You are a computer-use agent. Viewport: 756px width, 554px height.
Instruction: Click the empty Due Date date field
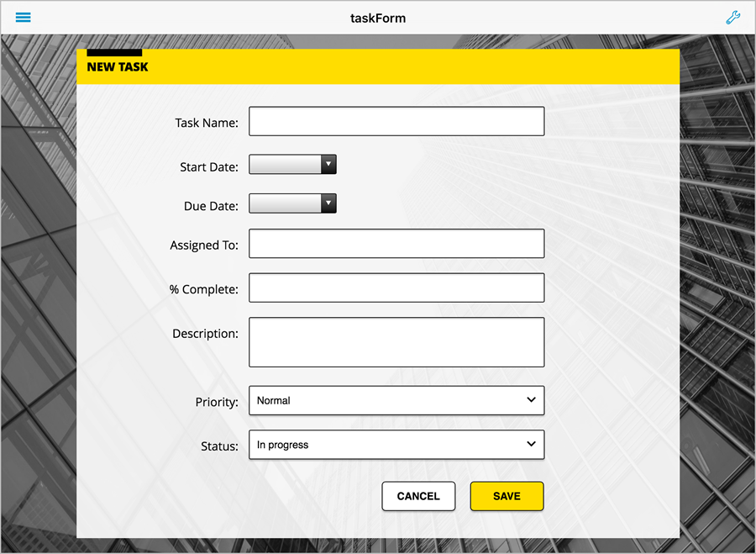(x=286, y=203)
